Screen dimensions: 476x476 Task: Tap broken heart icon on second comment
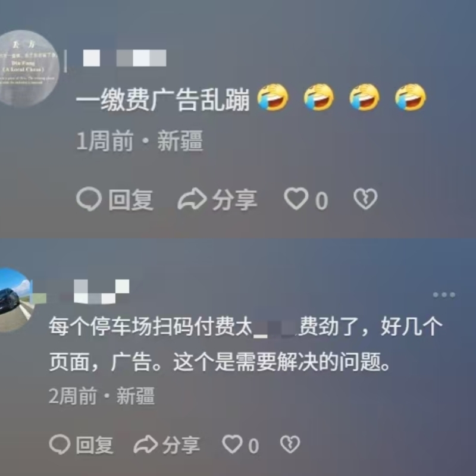click(290, 444)
